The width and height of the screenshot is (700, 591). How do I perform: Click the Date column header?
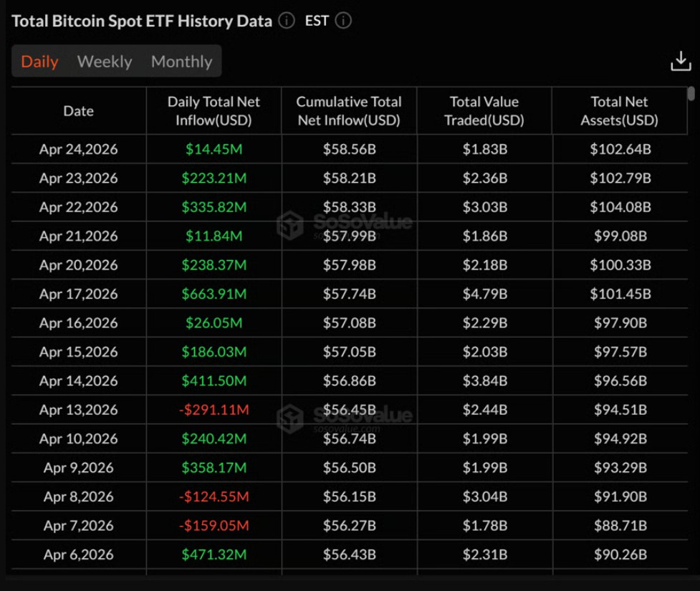[x=78, y=111]
